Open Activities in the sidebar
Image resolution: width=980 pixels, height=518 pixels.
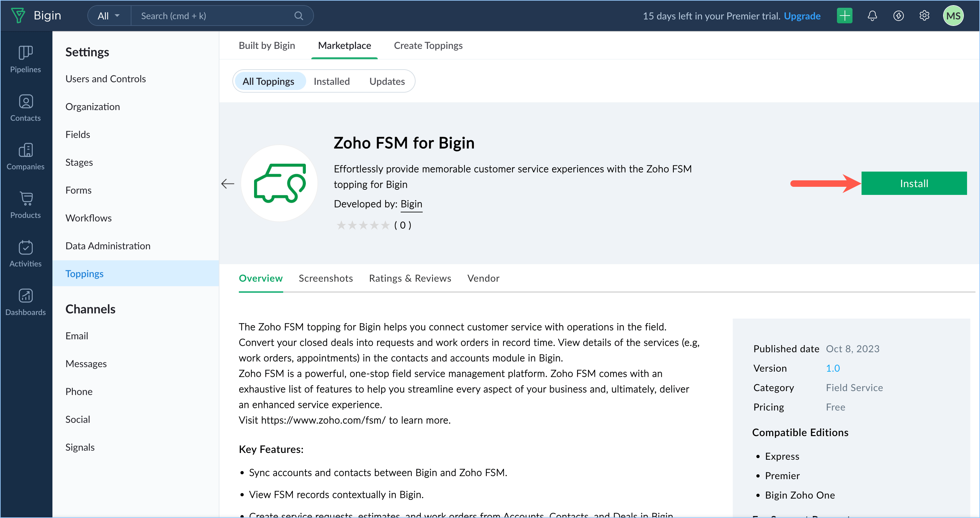(x=26, y=253)
